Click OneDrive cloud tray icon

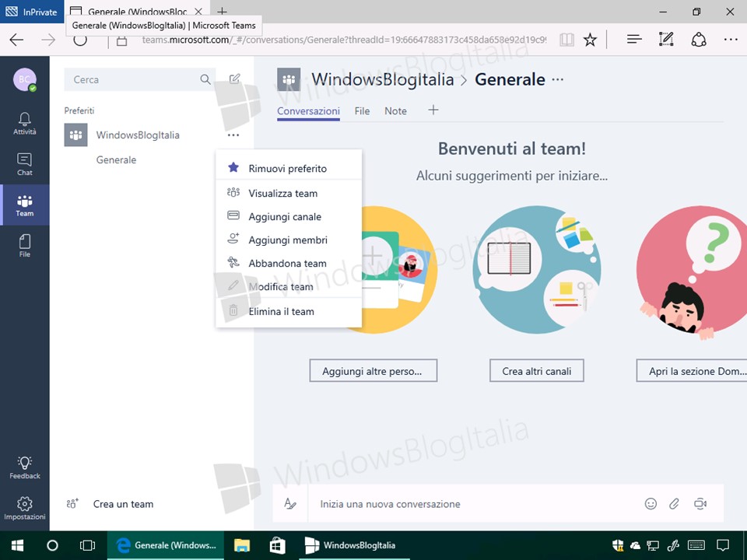tap(635, 545)
